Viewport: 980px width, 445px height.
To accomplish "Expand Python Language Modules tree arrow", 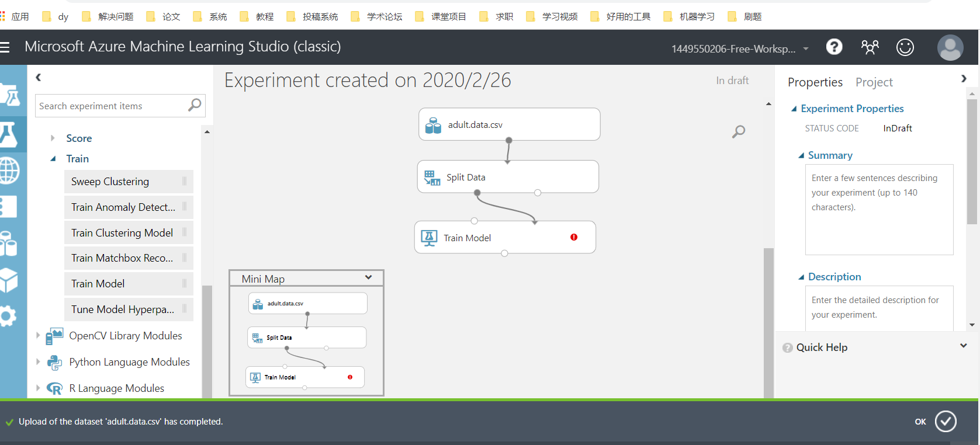I will 38,362.
